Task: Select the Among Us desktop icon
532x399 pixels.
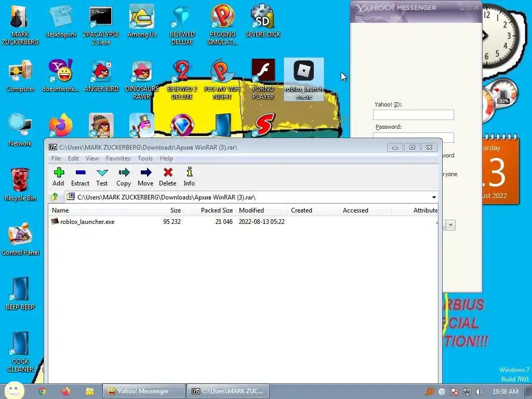Action: (142, 21)
